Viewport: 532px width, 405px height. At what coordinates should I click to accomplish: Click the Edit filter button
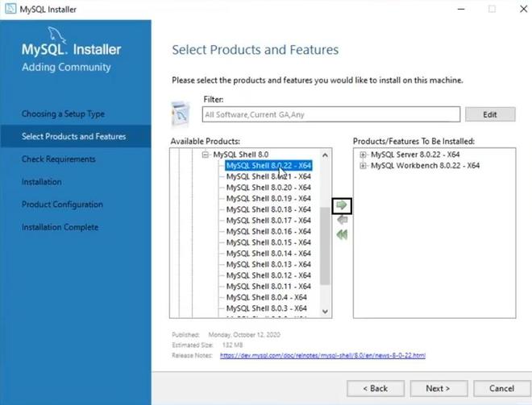(x=490, y=114)
